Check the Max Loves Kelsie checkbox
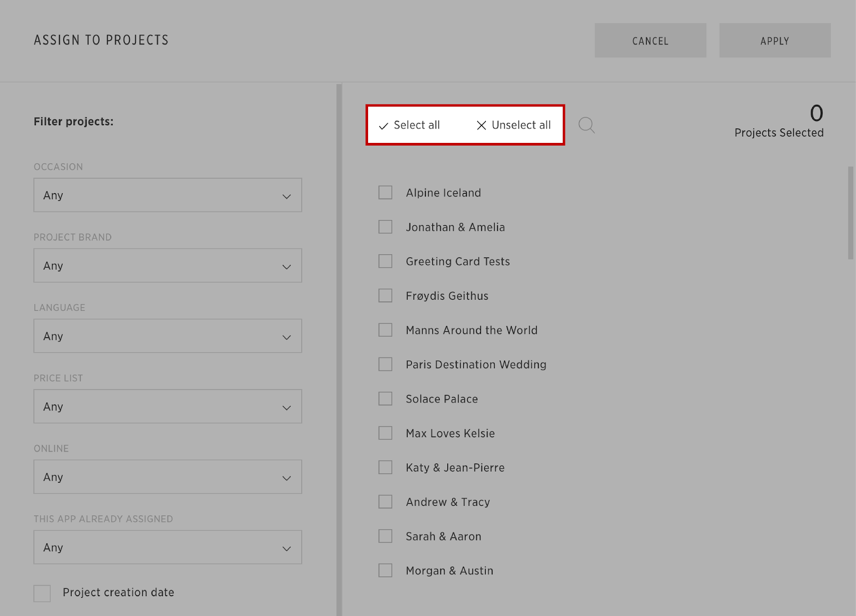The height and width of the screenshot is (616, 856). pos(385,433)
